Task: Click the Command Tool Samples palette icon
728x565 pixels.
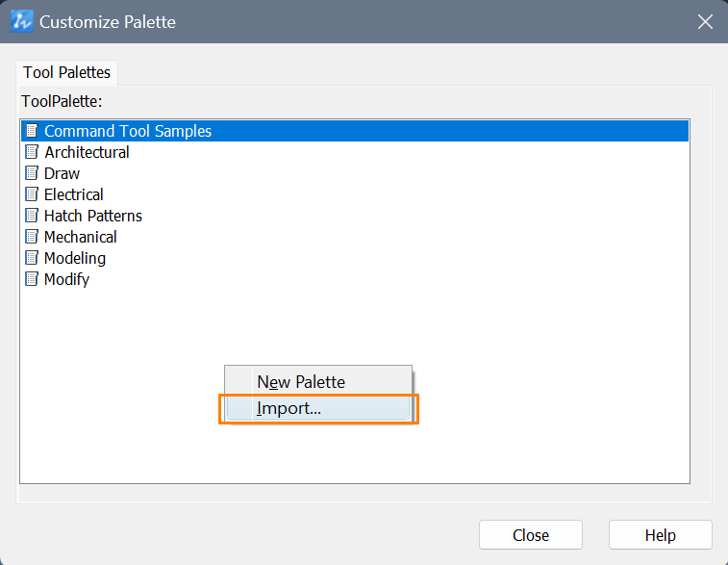Action: click(32, 131)
